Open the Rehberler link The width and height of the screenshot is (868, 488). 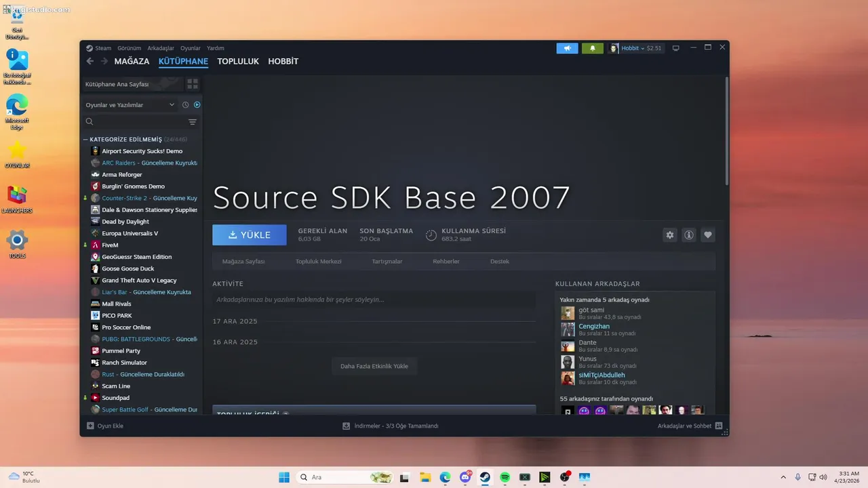[x=446, y=262]
